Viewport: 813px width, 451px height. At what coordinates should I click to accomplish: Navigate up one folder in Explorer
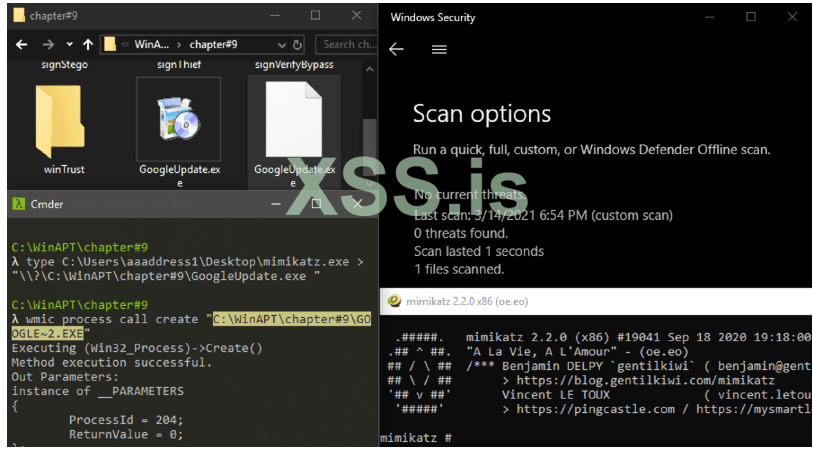tap(88, 45)
